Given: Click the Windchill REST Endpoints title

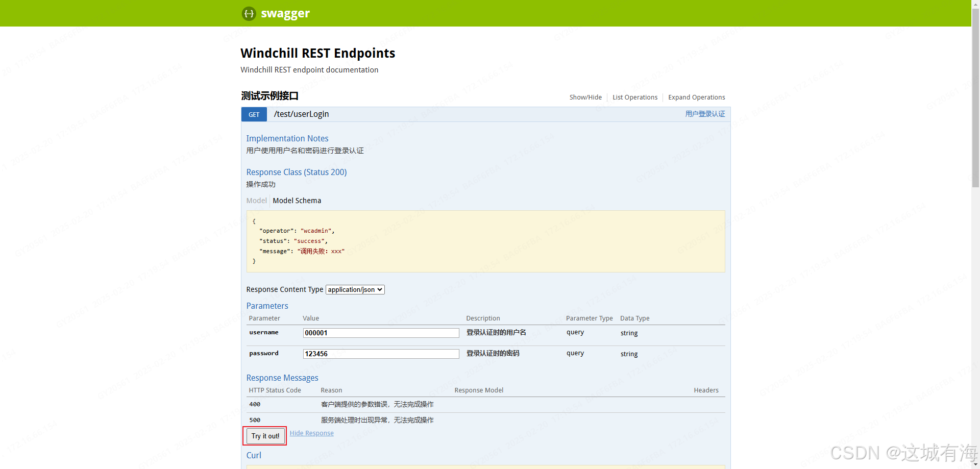Looking at the screenshot, I should [318, 53].
